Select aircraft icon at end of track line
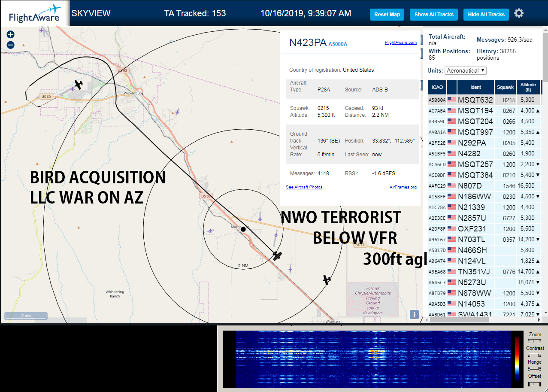Viewport: 548px width, 392px height. coord(278,256)
